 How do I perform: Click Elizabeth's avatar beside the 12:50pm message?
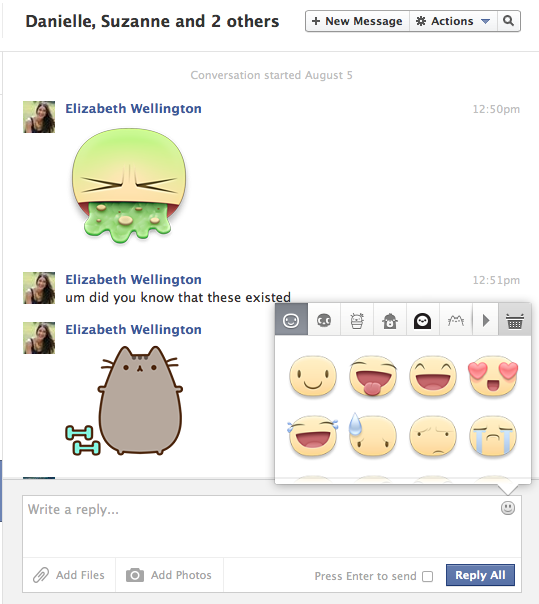click(x=39, y=117)
